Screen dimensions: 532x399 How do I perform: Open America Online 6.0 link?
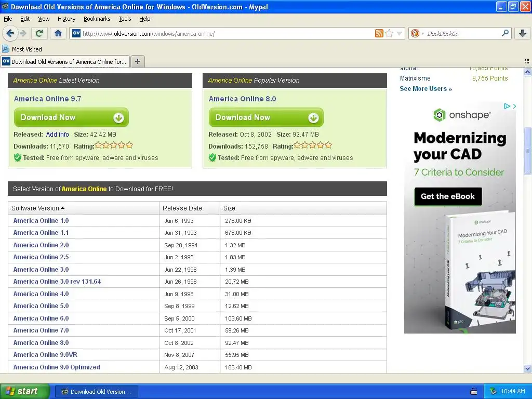pos(41,318)
